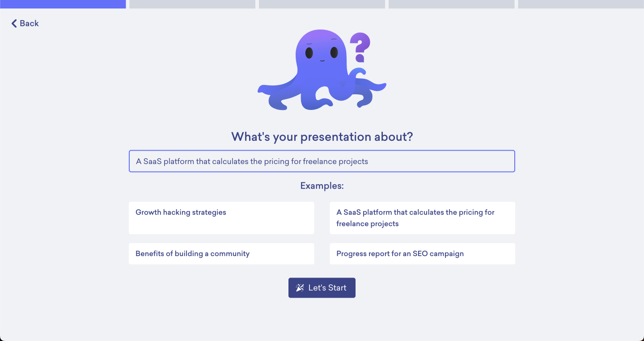Click the fifth progress step segment
Image resolution: width=644 pixels, height=341 pixels.
click(x=581, y=4)
